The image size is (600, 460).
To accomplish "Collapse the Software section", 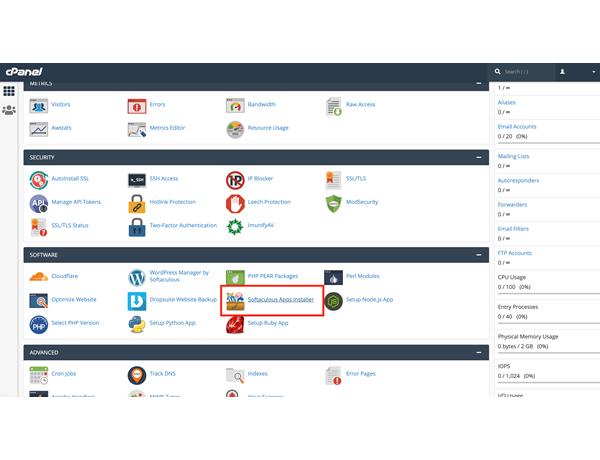I will tap(479, 255).
